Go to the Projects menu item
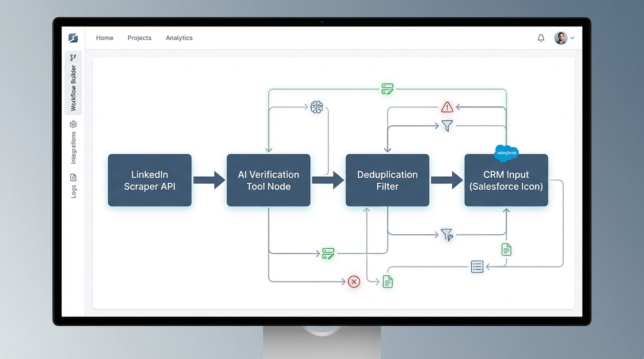The height and width of the screenshot is (359, 644). (x=139, y=38)
